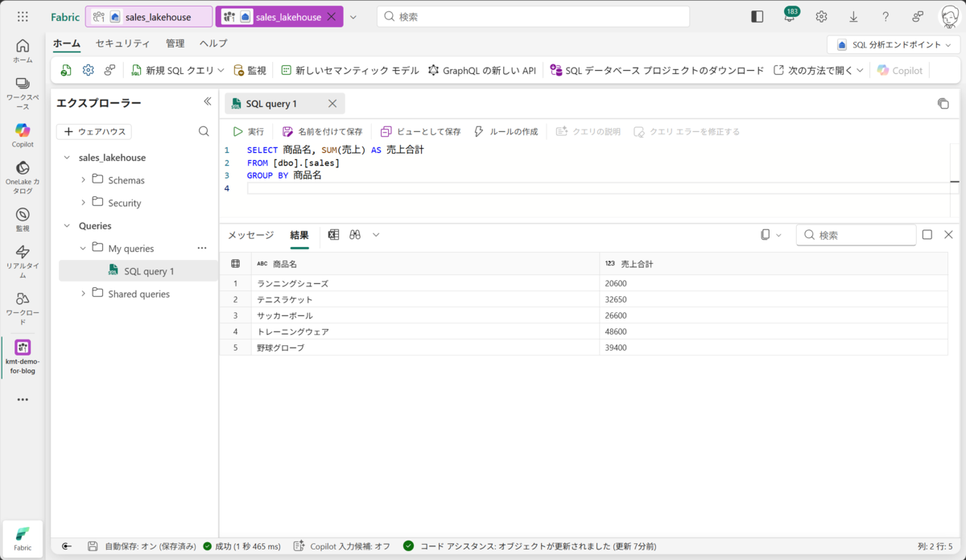Switch to the メッセージ results tab
Screen dimensions: 966x560
(250, 235)
